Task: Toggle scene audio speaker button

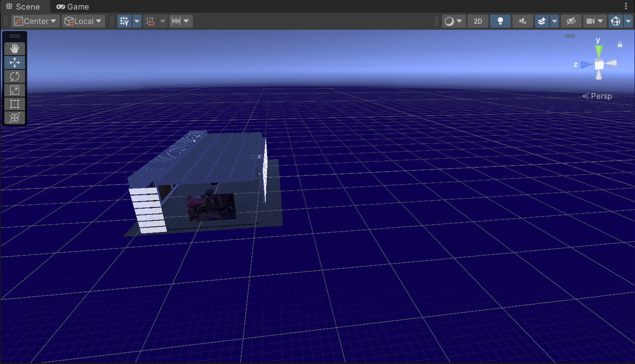Action: coord(523,21)
